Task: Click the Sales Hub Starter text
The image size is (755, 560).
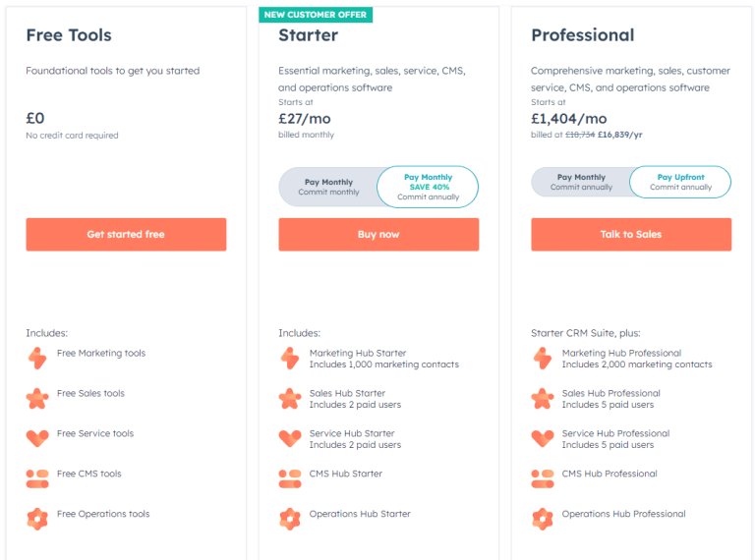Action: (x=347, y=393)
